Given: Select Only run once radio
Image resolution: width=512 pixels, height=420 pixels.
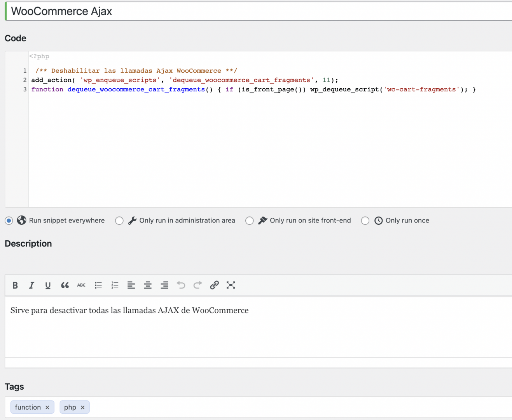Looking at the screenshot, I should [365, 221].
